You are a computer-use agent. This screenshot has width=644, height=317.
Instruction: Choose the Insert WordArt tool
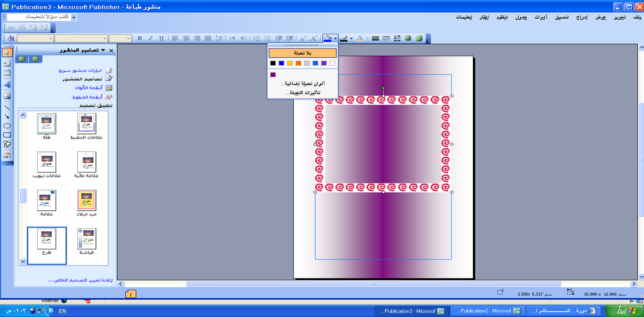[7, 85]
